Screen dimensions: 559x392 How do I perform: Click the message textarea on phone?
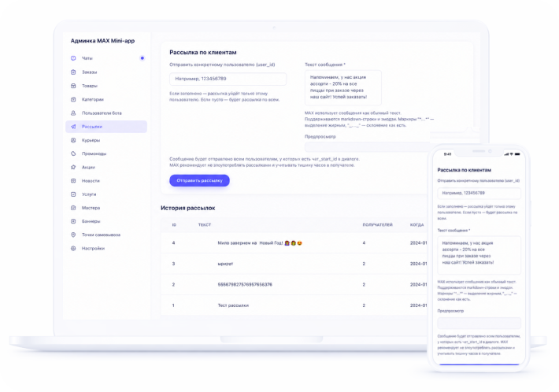pos(479,255)
